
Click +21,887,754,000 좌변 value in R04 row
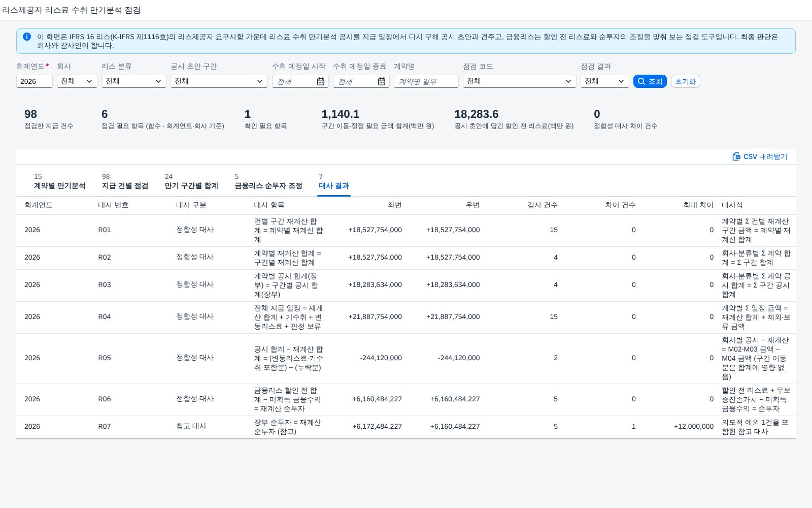click(375, 317)
